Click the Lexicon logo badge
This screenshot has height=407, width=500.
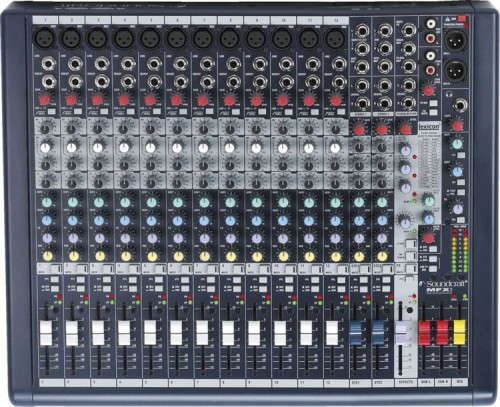point(429,127)
